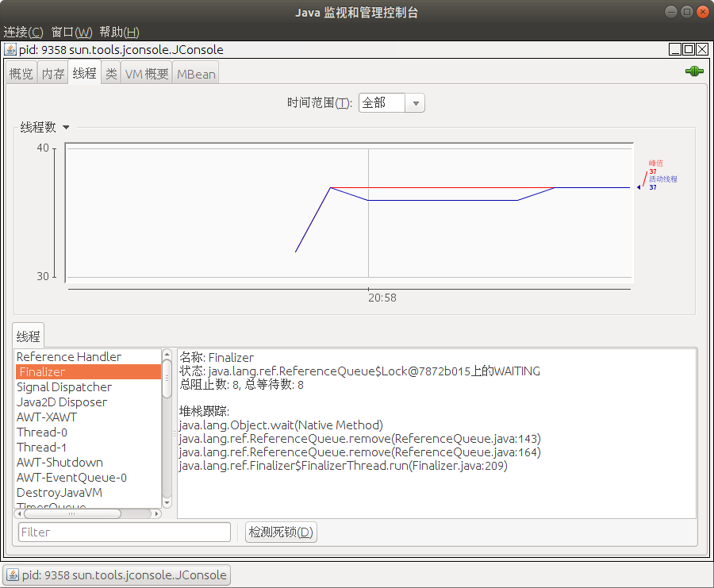Click the 名称: Finalizer line
Screen dimensions: 714x588
pos(217,358)
